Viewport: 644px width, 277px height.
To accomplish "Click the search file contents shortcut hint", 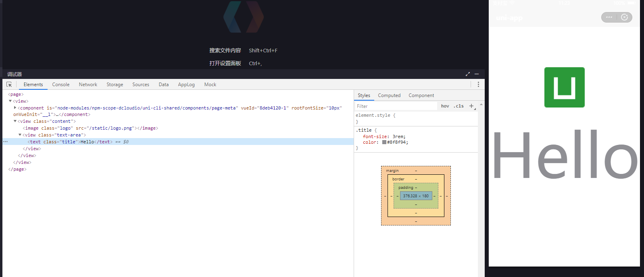I will click(x=243, y=50).
